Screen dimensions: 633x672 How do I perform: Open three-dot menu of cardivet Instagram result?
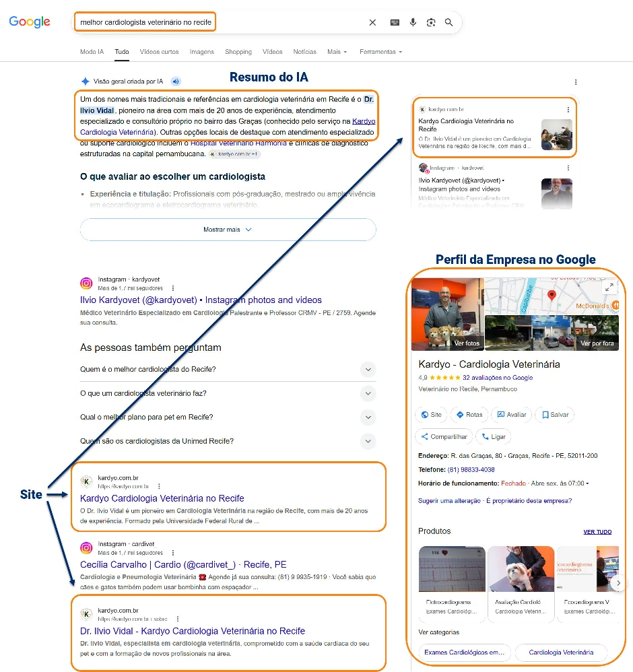(172, 553)
